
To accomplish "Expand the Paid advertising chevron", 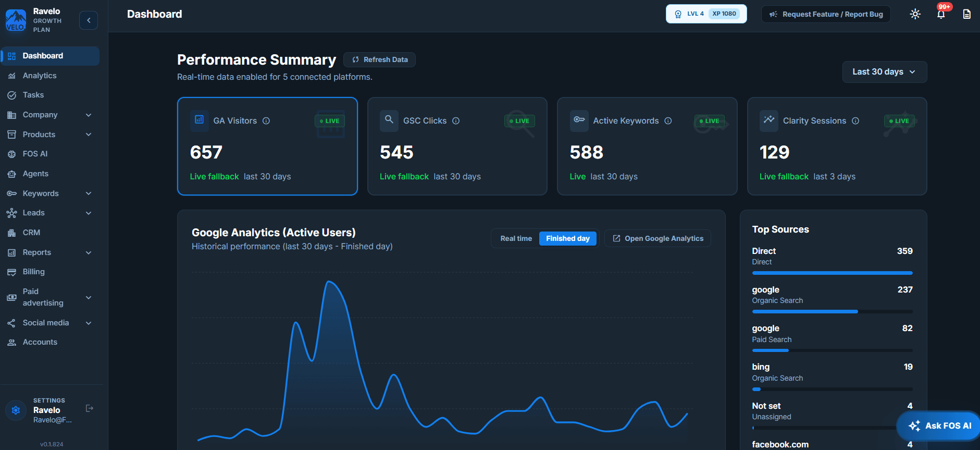I will 89,298.
